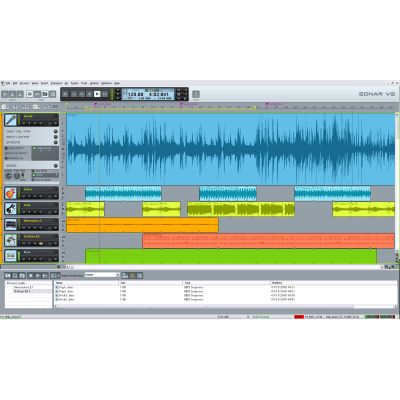The height and width of the screenshot is (400, 400).
Task: Click the bass guitar track icon
Action: point(11,209)
